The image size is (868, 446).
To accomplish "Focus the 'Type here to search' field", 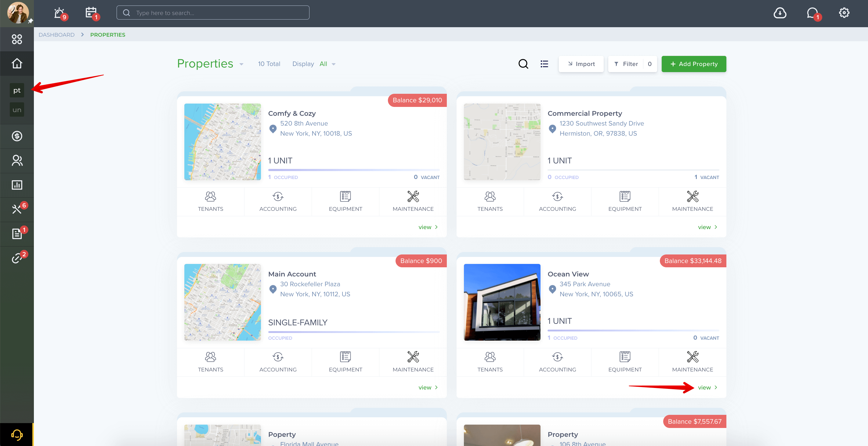I will tap(213, 13).
